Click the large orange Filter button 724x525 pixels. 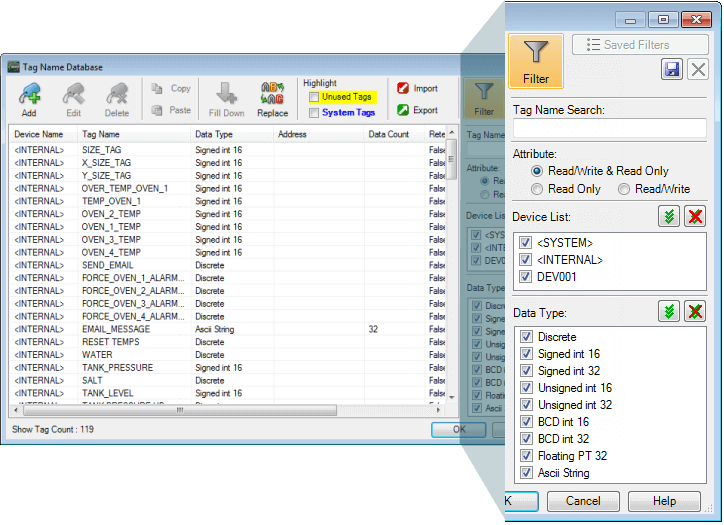(536, 61)
